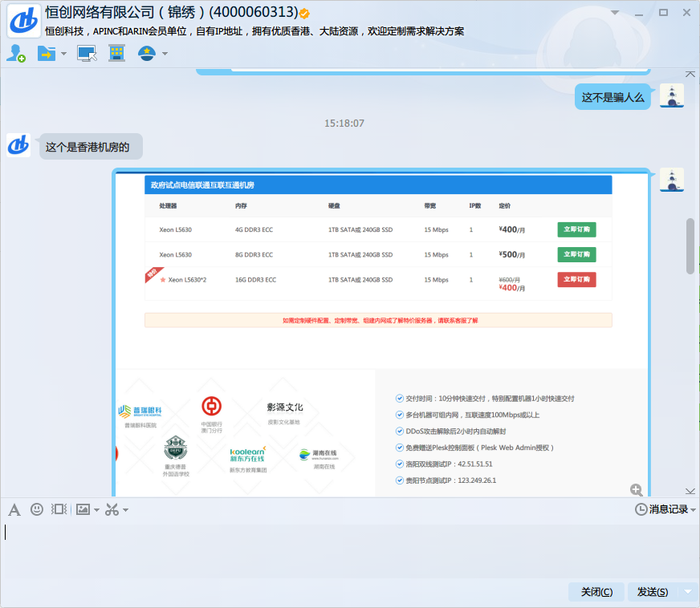The height and width of the screenshot is (608, 700).
Task: Click the 影源文化 logo
Action: (284, 407)
